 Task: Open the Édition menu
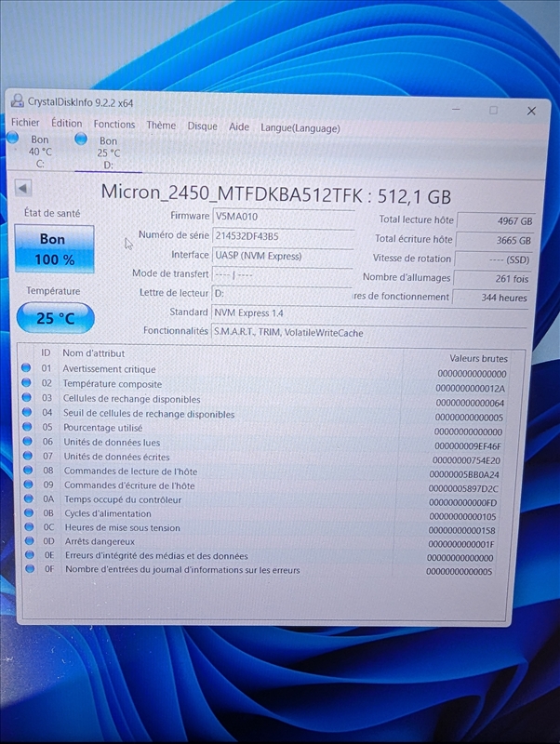(66, 124)
